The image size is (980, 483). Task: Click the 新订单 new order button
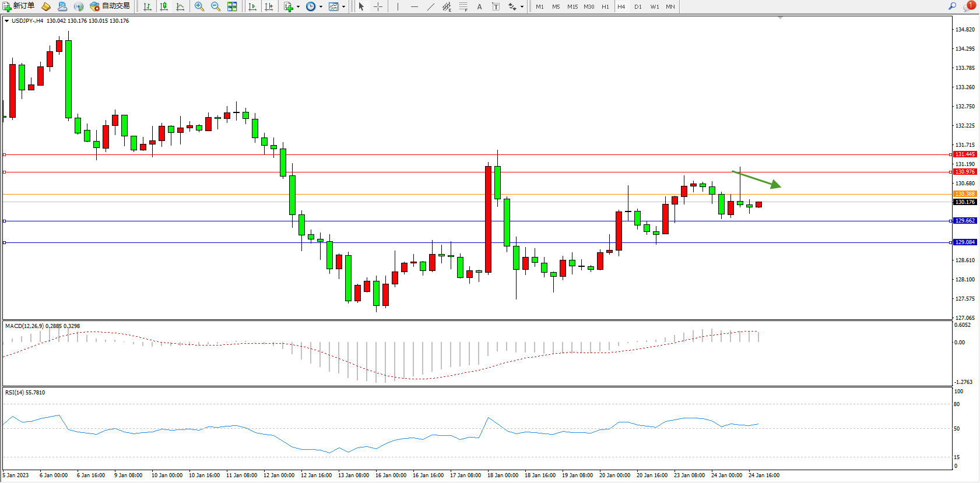pos(19,6)
